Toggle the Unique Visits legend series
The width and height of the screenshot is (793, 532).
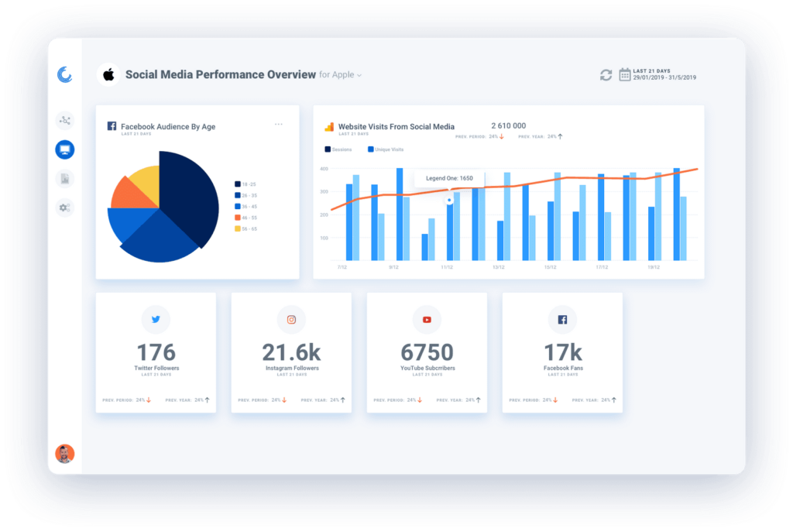[x=386, y=149]
